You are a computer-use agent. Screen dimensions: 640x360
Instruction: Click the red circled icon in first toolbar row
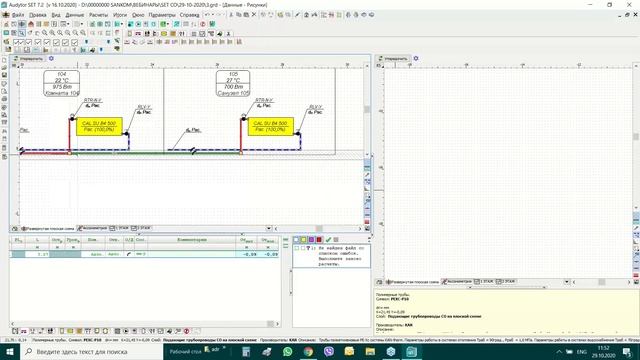pos(202,24)
